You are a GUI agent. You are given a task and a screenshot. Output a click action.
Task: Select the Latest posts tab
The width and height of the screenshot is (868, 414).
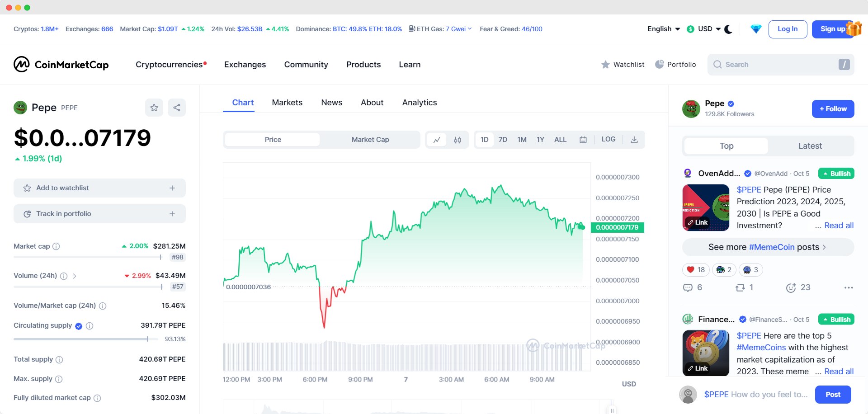click(810, 146)
